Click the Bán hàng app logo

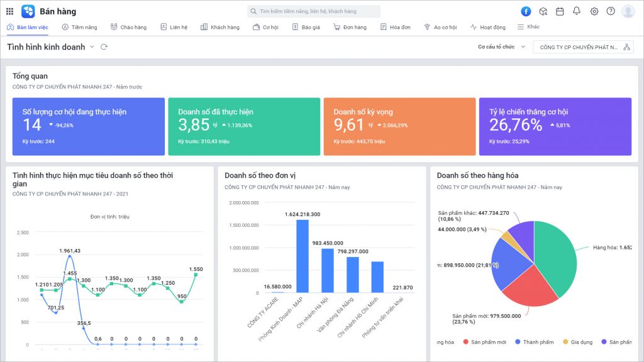(x=28, y=11)
